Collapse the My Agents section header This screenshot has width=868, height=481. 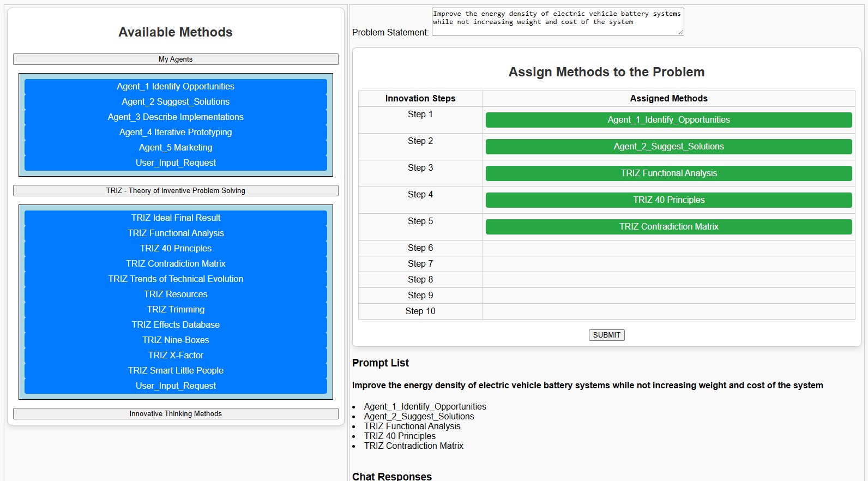(x=176, y=59)
